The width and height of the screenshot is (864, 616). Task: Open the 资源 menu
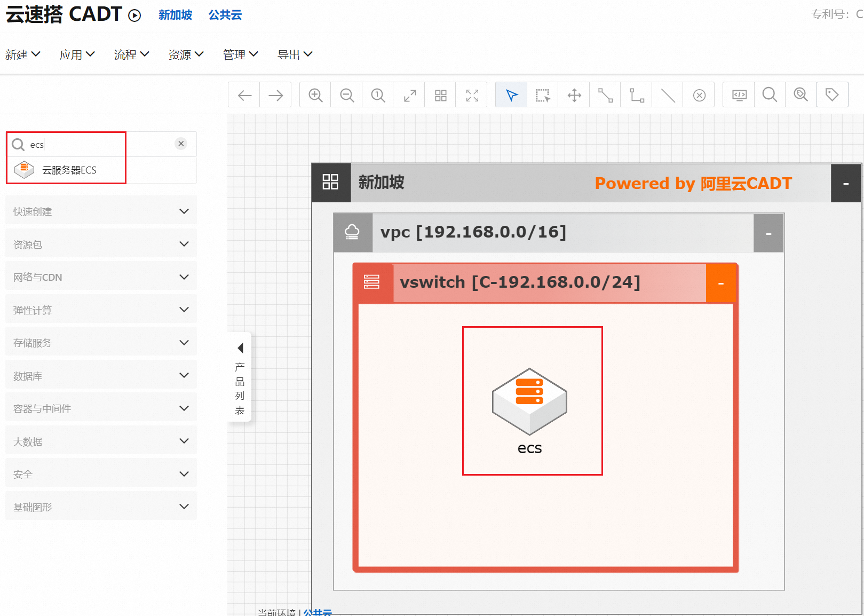pyautogui.click(x=186, y=54)
